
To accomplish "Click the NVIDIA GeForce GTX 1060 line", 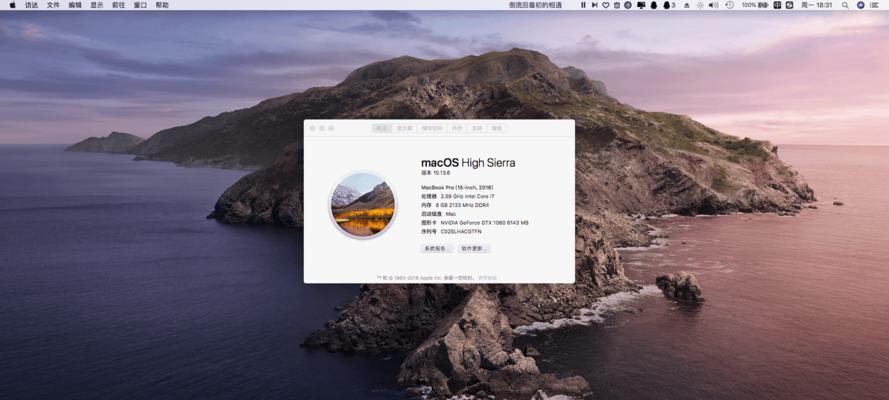I will (475, 223).
